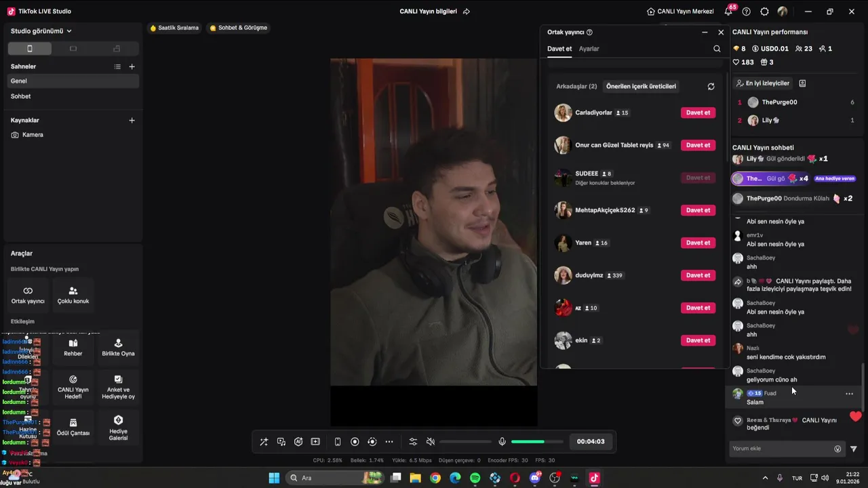868x488 pixels.
Task: Open the media and music tool
Action: [281, 442]
